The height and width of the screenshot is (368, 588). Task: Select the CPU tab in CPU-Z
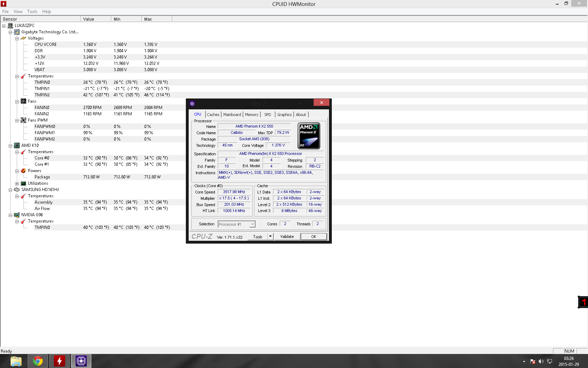(198, 114)
